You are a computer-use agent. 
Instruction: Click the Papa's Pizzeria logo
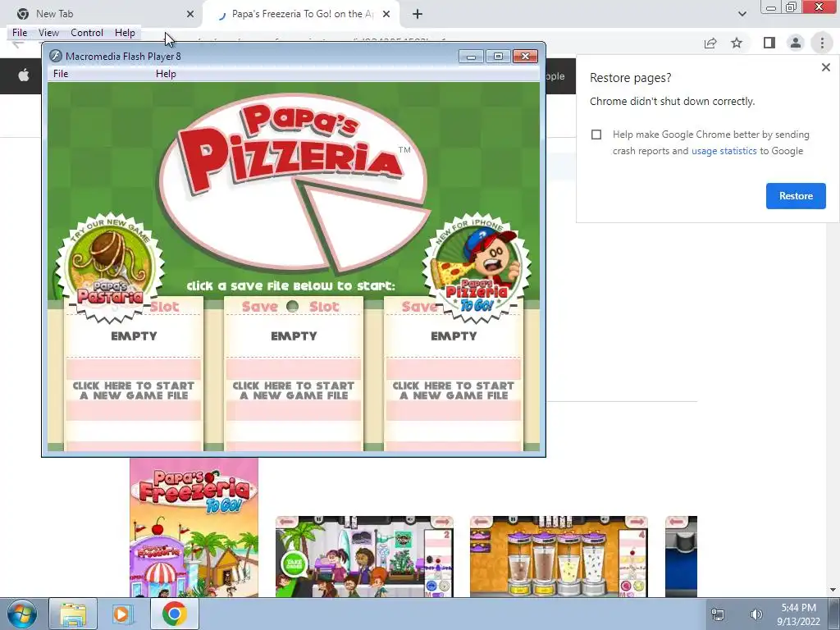pos(294,182)
